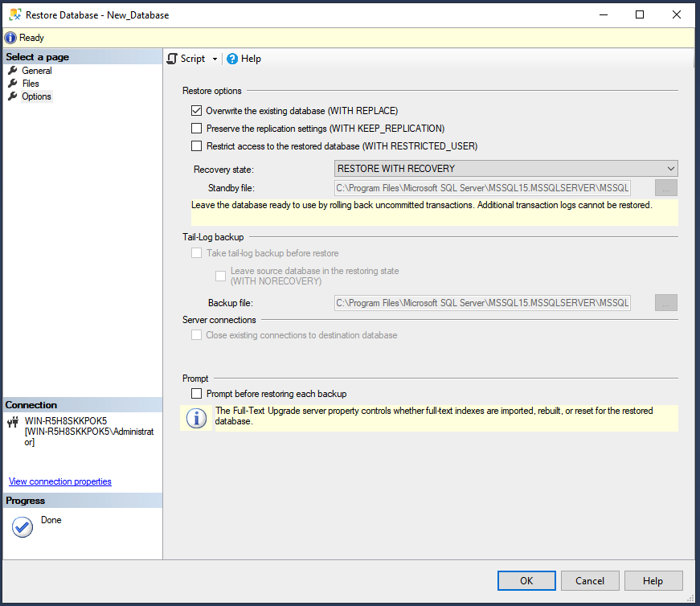
Task: Check Restrict access to the restored database
Action: [197, 145]
